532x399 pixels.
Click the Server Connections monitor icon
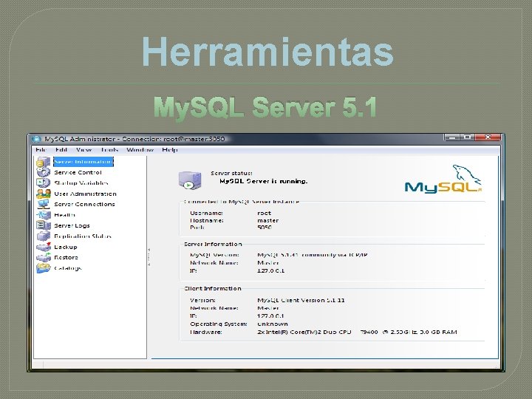tap(44, 204)
